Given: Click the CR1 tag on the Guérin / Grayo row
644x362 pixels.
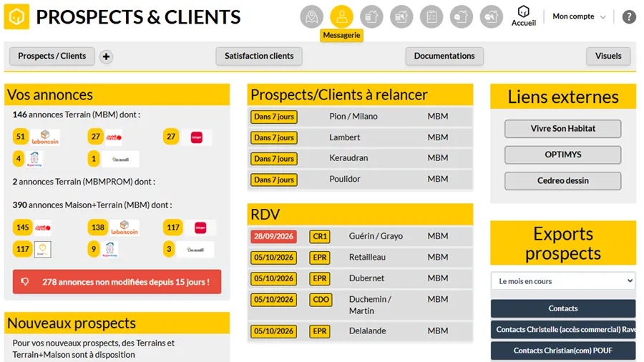Looking at the screenshot, I should [320, 236].
